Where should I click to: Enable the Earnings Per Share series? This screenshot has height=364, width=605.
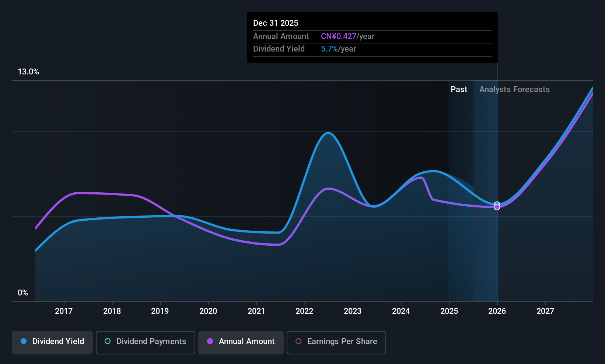[336, 343]
